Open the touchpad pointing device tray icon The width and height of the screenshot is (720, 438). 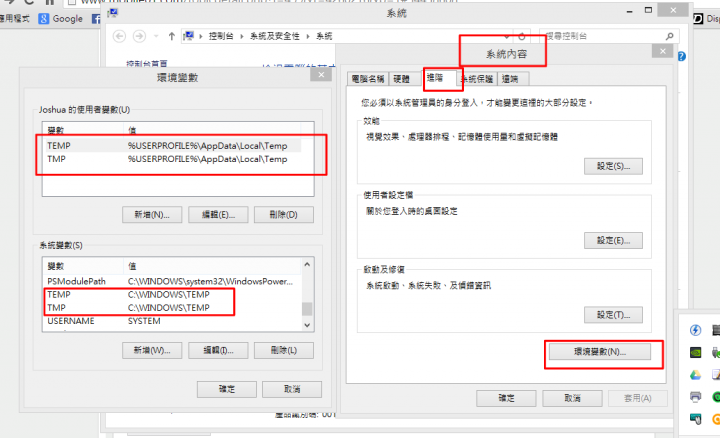coord(696,418)
